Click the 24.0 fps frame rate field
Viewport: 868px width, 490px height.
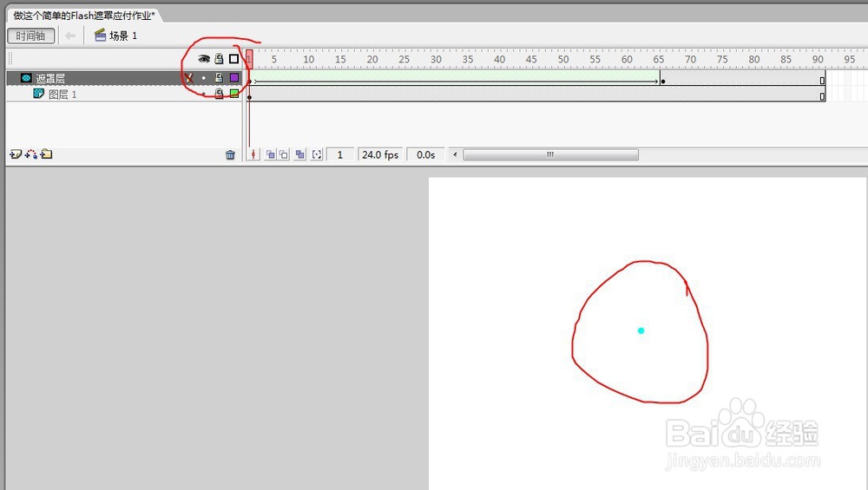[381, 155]
